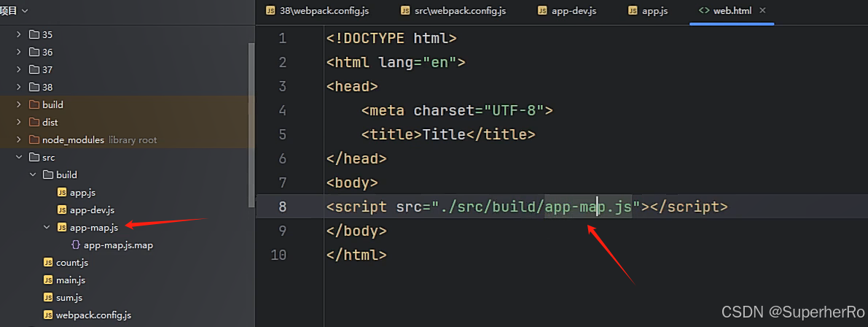Click the closing </html> tag on line 10

tap(356, 255)
